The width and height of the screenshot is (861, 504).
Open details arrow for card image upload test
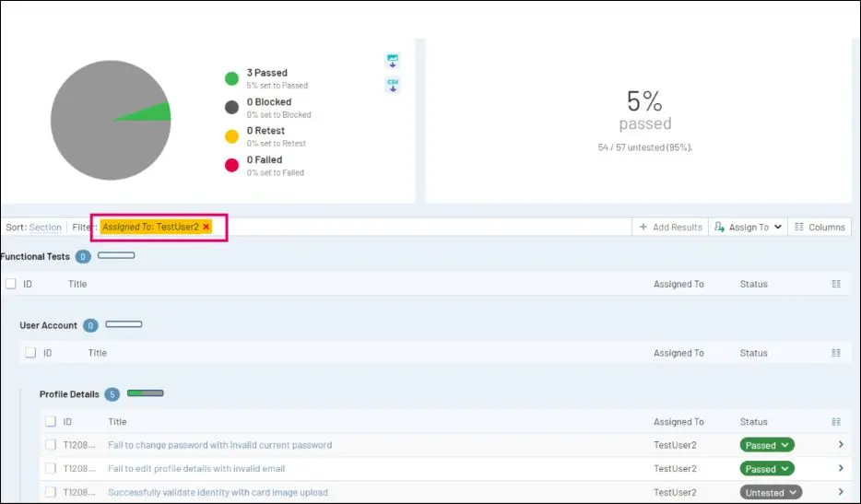841,491
